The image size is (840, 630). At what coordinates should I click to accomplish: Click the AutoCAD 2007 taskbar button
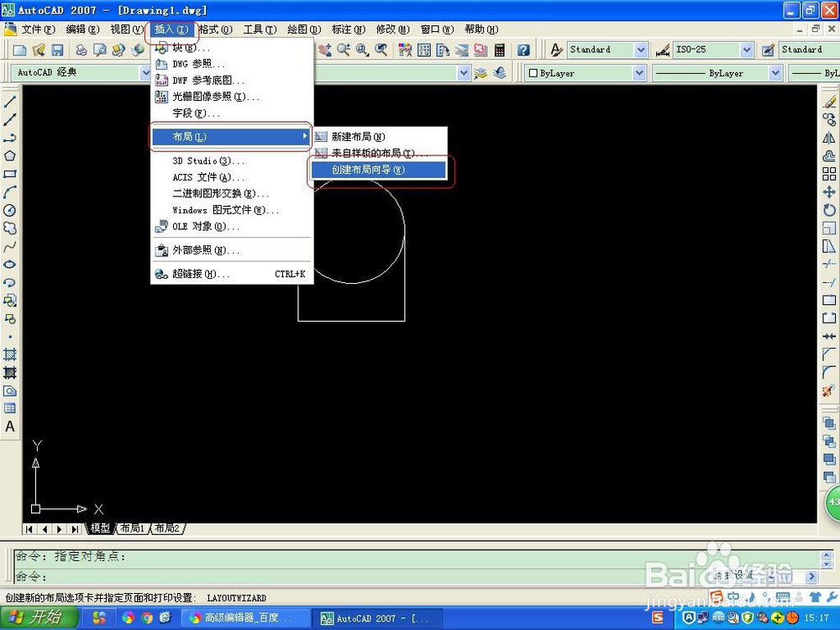point(378,618)
